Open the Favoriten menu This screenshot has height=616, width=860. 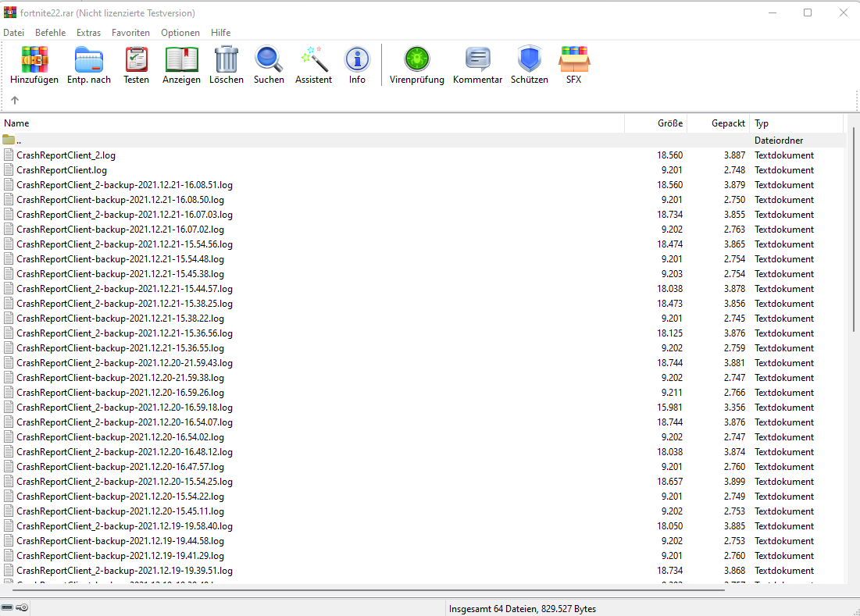coord(130,32)
